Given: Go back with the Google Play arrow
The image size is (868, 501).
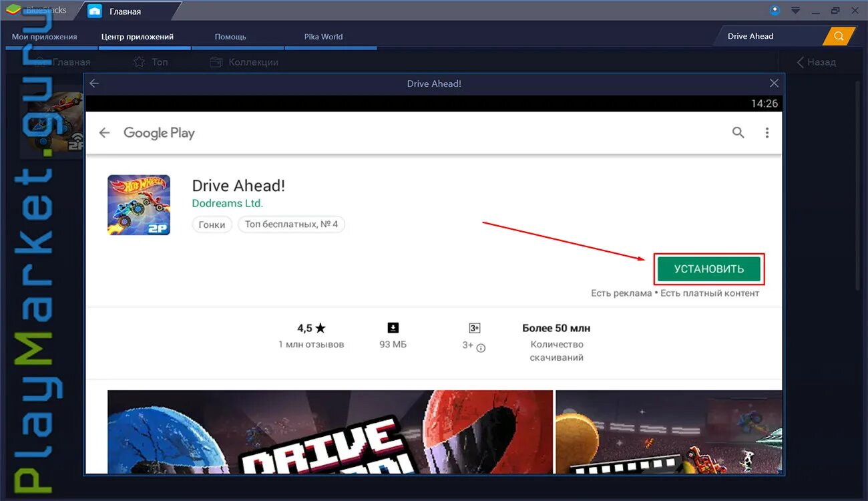Looking at the screenshot, I should pos(104,133).
